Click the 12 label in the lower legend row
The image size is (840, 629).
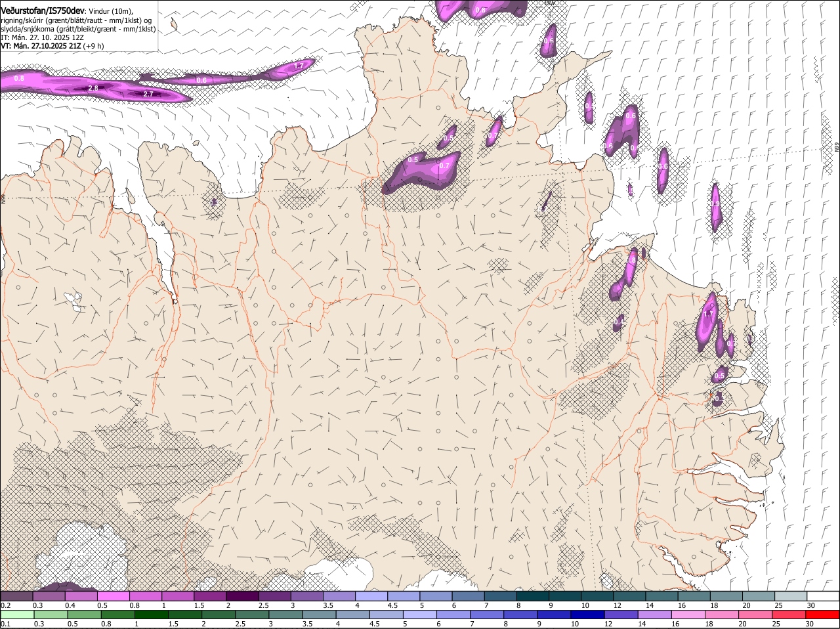[608, 624]
